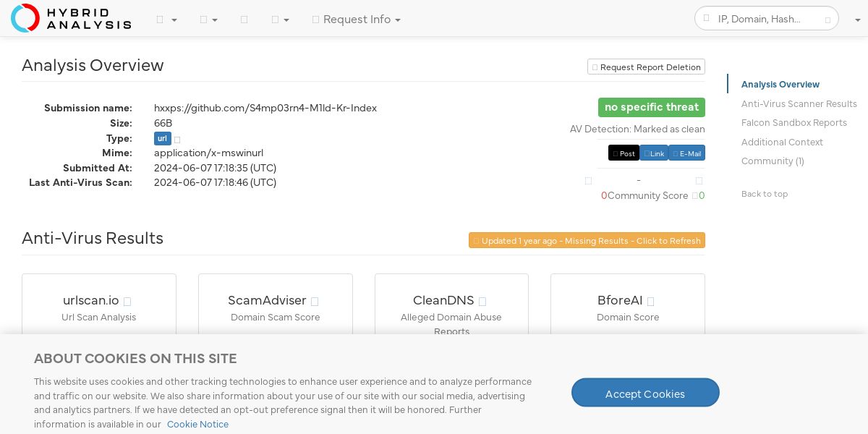Click the external link icon beside ScamAdviser
Viewport: 868px width, 434px height.
[315, 302]
